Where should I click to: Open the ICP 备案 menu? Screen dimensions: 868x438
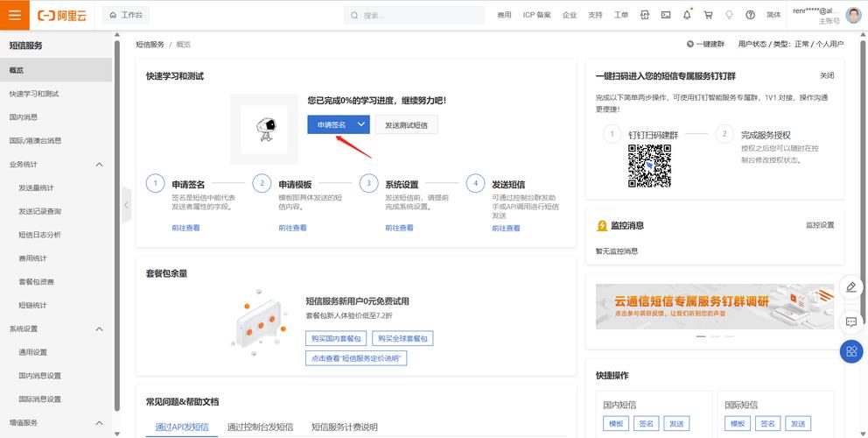click(536, 16)
